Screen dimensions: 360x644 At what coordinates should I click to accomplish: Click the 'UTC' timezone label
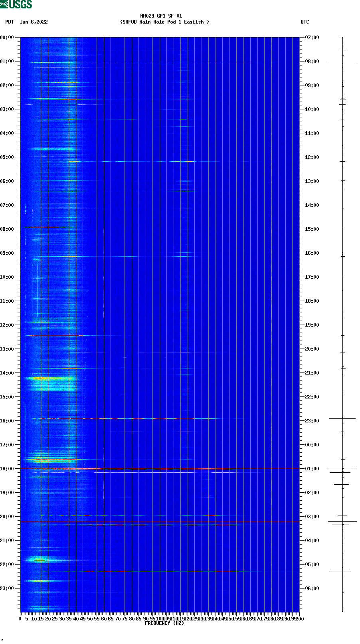pyautogui.click(x=305, y=22)
